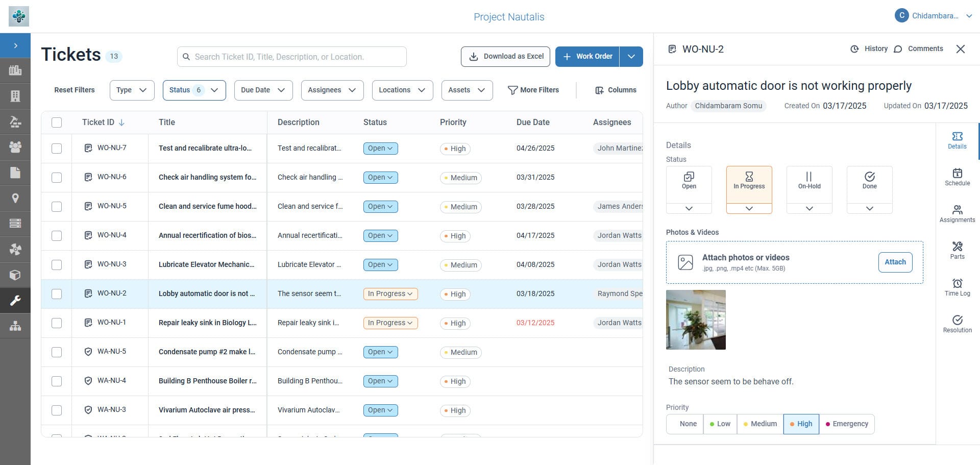Expand the Assignees filter dropdown
Image resolution: width=980 pixels, height=465 pixels.
[x=332, y=90]
